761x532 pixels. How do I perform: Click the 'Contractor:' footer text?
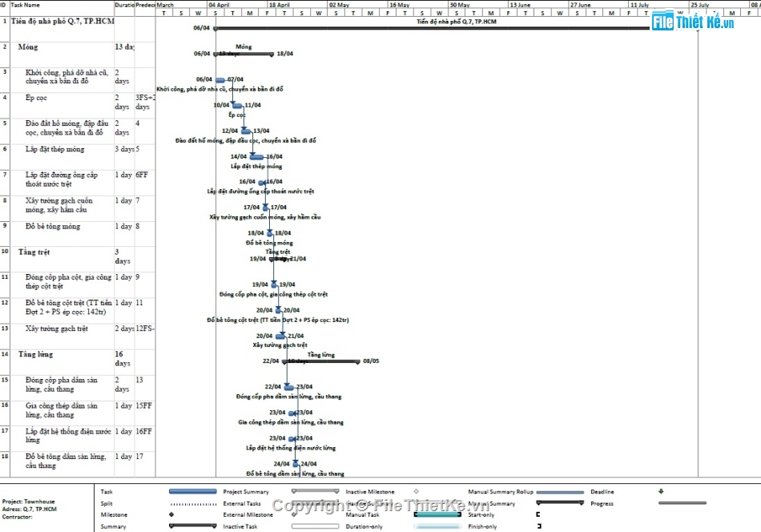(17, 517)
